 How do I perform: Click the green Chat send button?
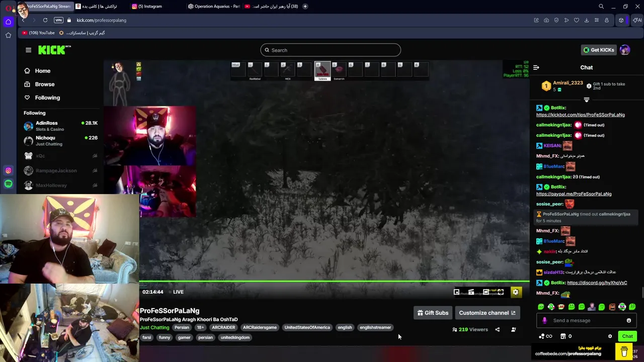627,336
